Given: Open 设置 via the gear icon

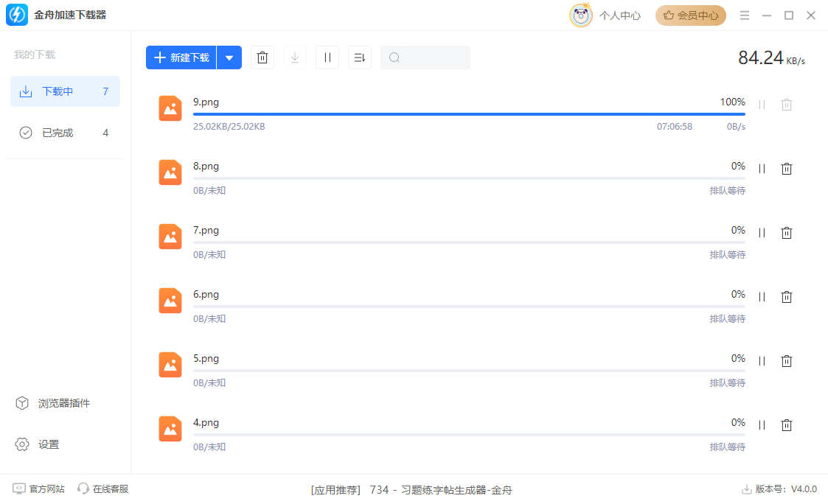Looking at the screenshot, I should (22, 444).
